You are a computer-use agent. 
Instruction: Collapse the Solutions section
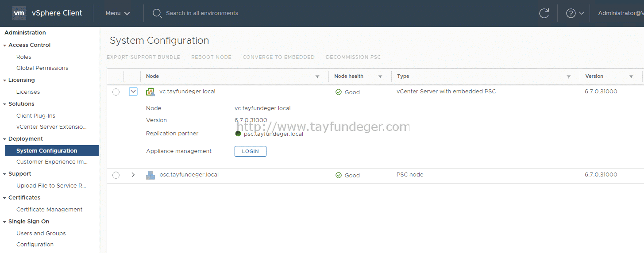tap(4, 104)
